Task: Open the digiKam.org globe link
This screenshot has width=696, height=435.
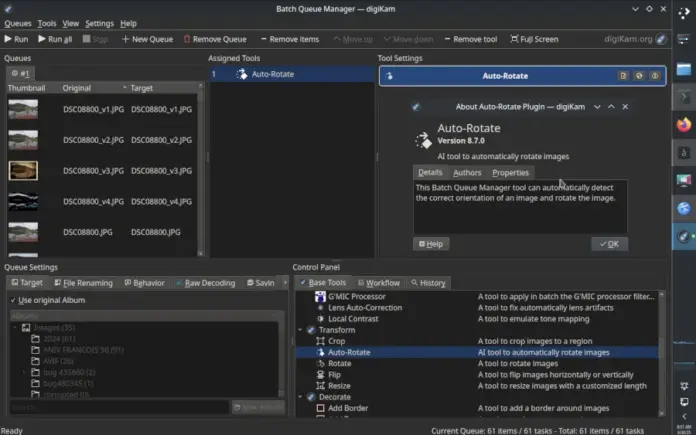Action: (x=661, y=39)
